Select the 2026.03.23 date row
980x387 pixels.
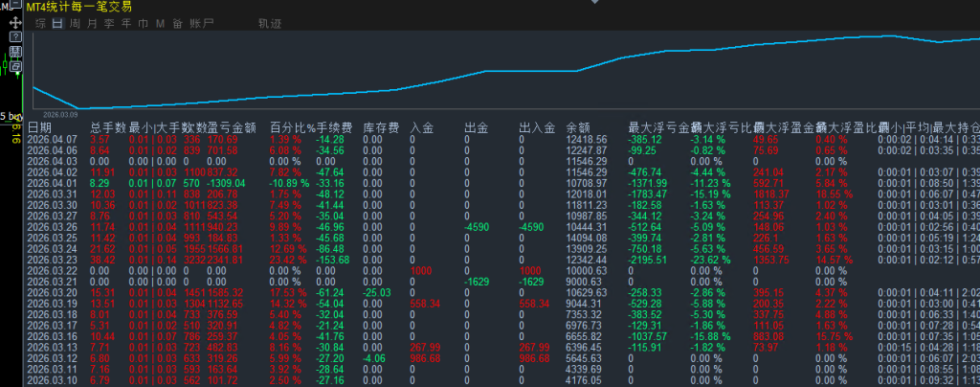pyautogui.click(x=53, y=260)
